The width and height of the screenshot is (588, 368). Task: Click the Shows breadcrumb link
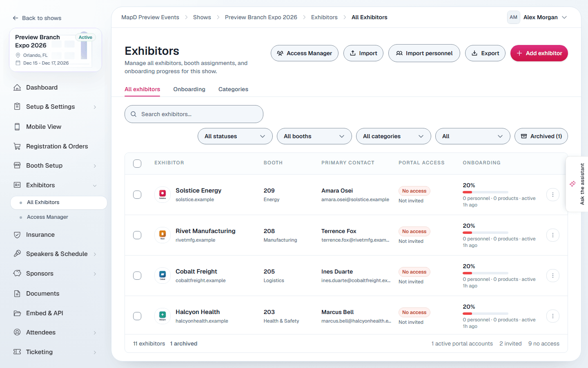202,17
